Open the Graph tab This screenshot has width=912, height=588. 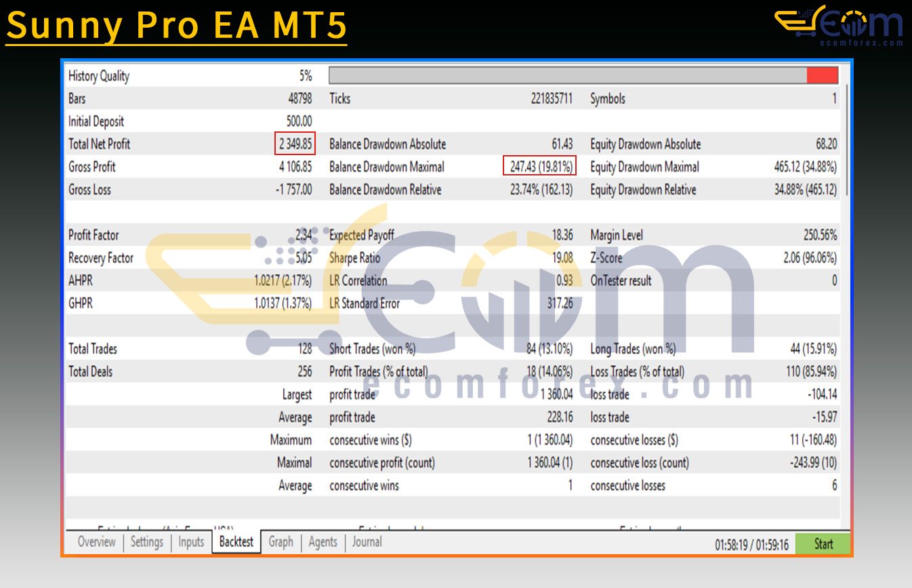click(x=281, y=542)
